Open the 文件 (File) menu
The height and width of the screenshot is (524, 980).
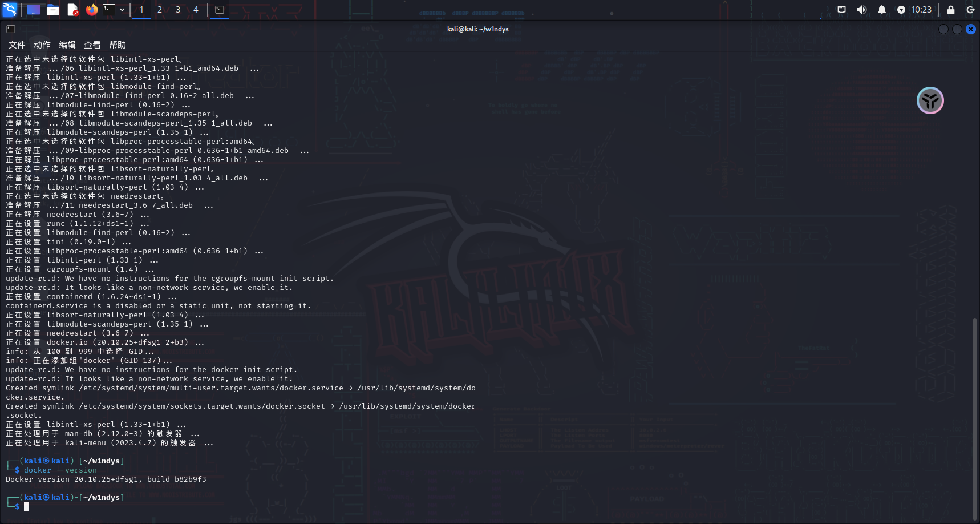(x=17, y=45)
